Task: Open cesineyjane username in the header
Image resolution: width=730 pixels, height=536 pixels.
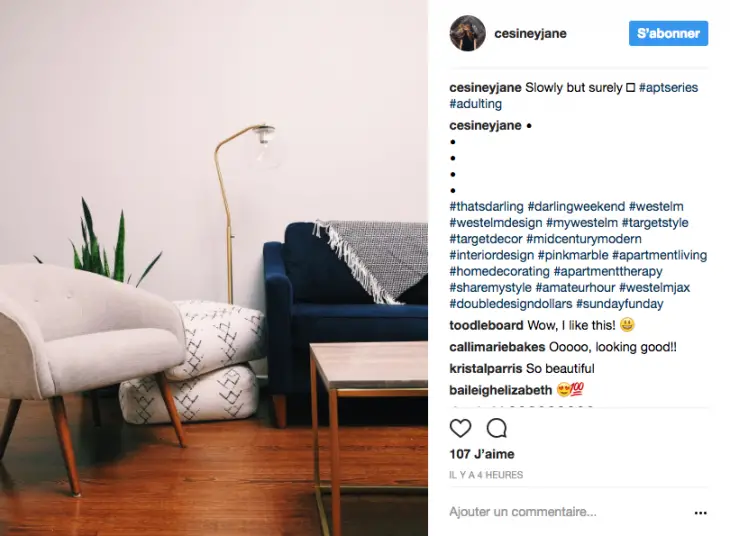Action: click(x=530, y=34)
